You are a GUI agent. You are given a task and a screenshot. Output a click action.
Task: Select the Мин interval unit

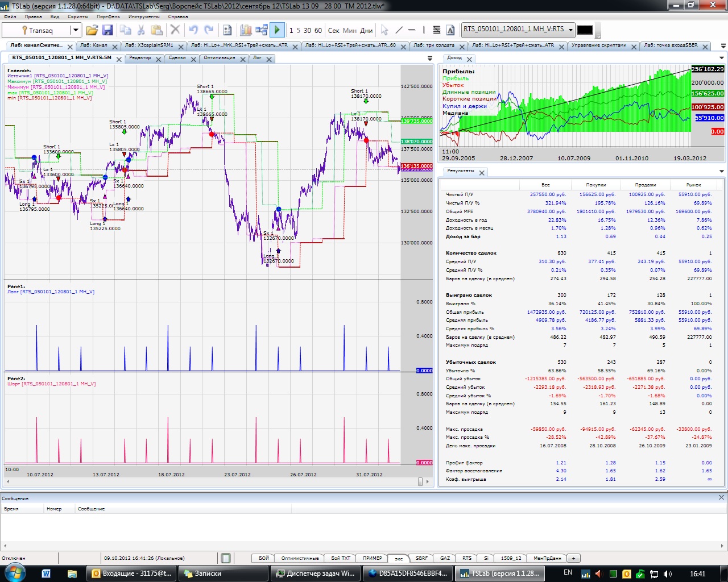click(x=350, y=31)
